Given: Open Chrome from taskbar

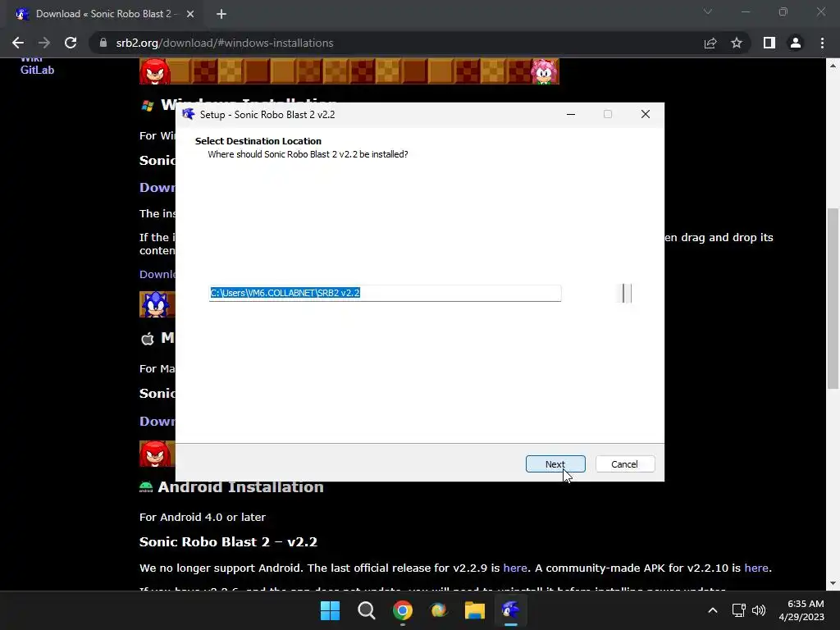Looking at the screenshot, I should point(402,610).
